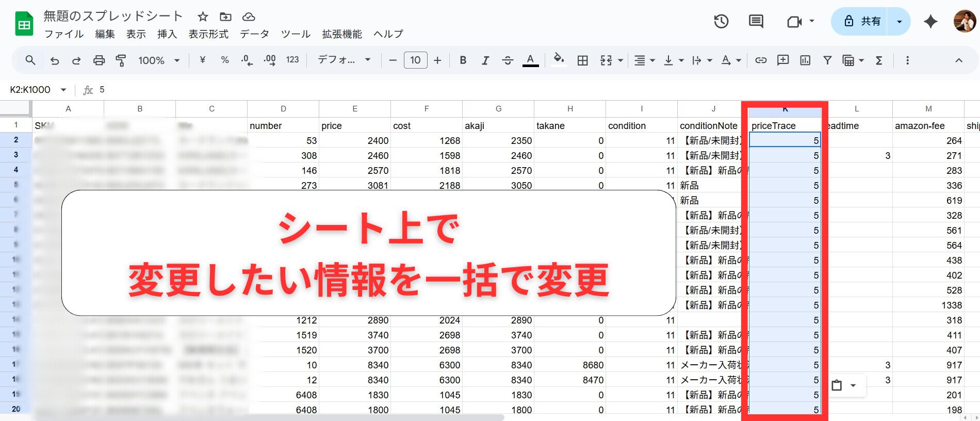Image resolution: width=980 pixels, height=421 pixels.
Task: Click the search menus magnifier icon
Action: pos(30,60)
